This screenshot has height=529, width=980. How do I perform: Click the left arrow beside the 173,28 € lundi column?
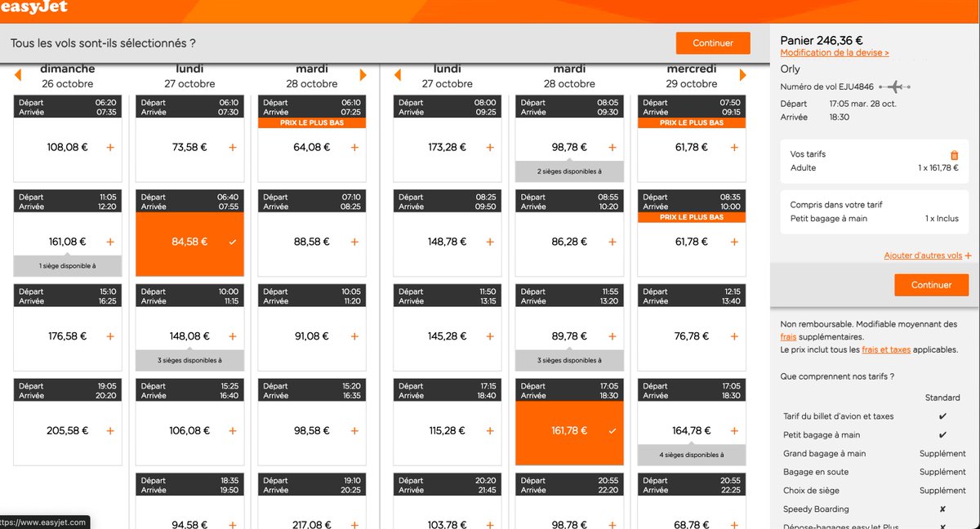[x=398, y=75]
